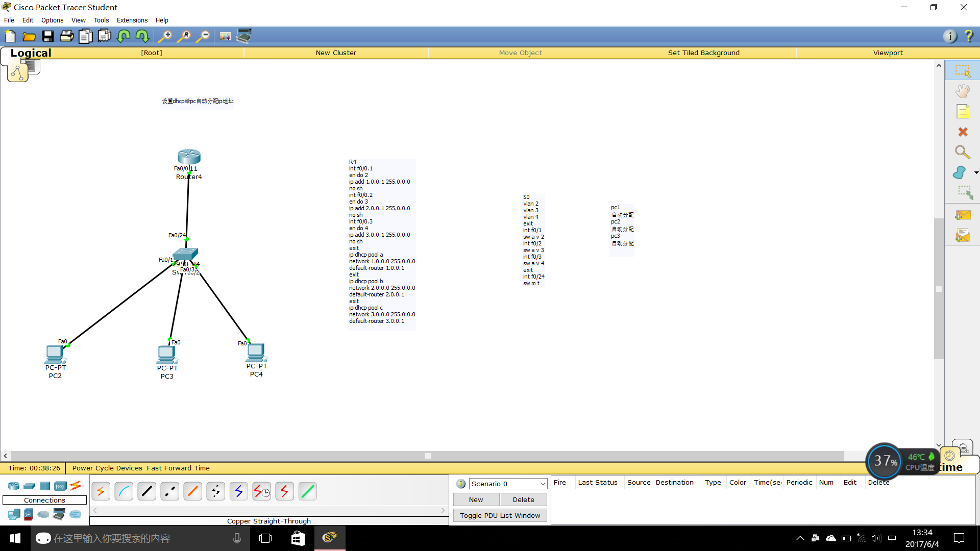Screen dimensions: 980x551
Task: Pick the Serial DCE cable with clock
Action: [x=262, y=491]
